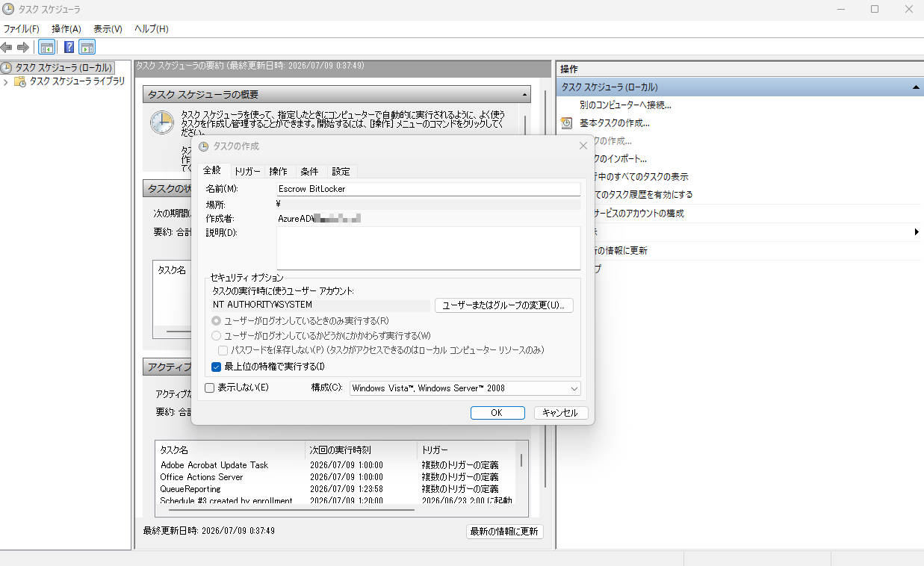Toggle パスワードを保存しない checkbox
924x566 pixels.
(223, 349)
